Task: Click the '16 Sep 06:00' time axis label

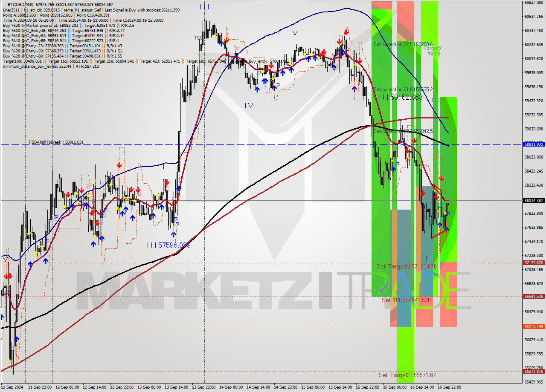Action: [x=395, y=387]
